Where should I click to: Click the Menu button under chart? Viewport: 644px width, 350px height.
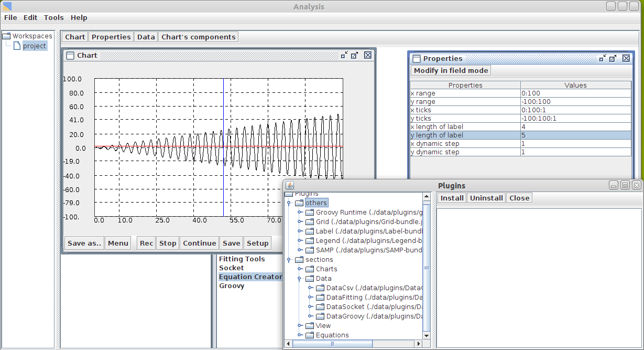pos(118,243)
